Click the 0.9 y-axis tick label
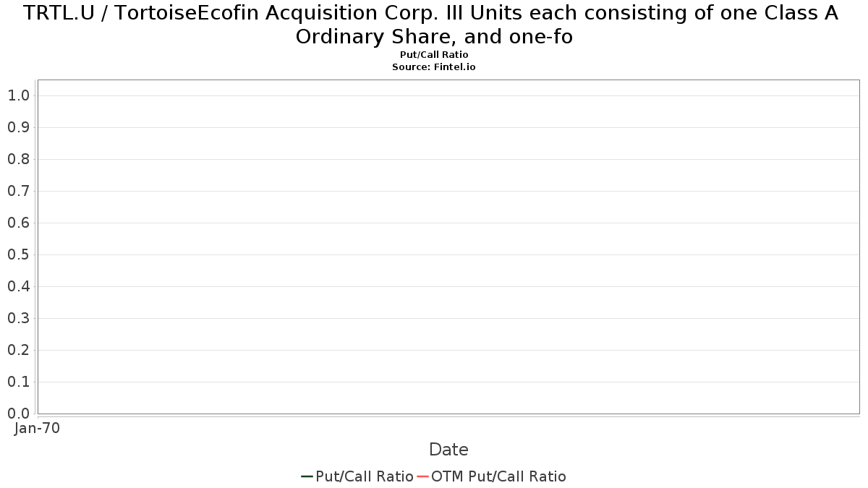 click(x=18, y=127)
